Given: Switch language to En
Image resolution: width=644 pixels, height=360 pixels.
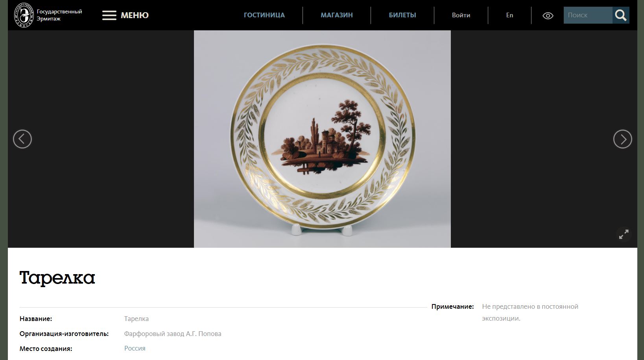Looking at the screenshot, I should click(509, 15).
